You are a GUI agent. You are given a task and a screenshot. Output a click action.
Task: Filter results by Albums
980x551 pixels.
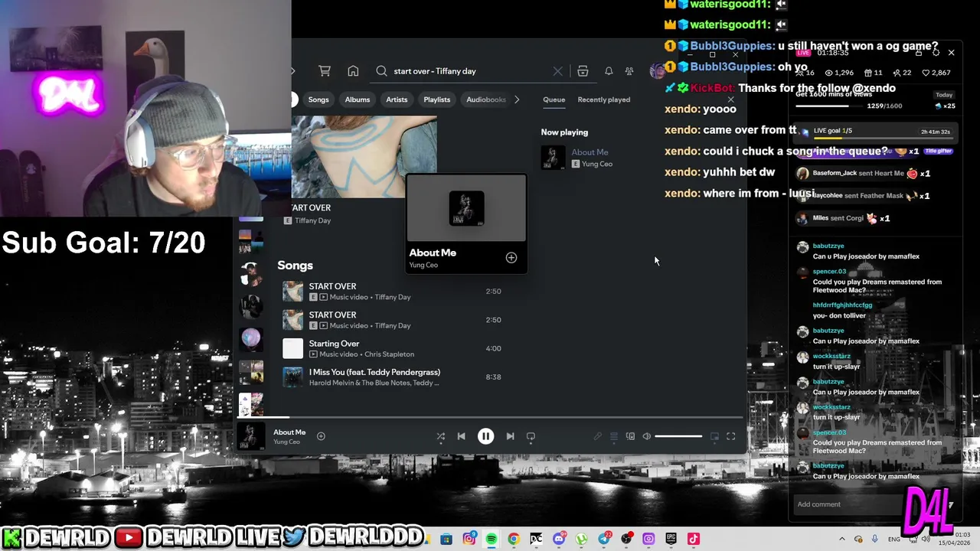tap(358, 99)
